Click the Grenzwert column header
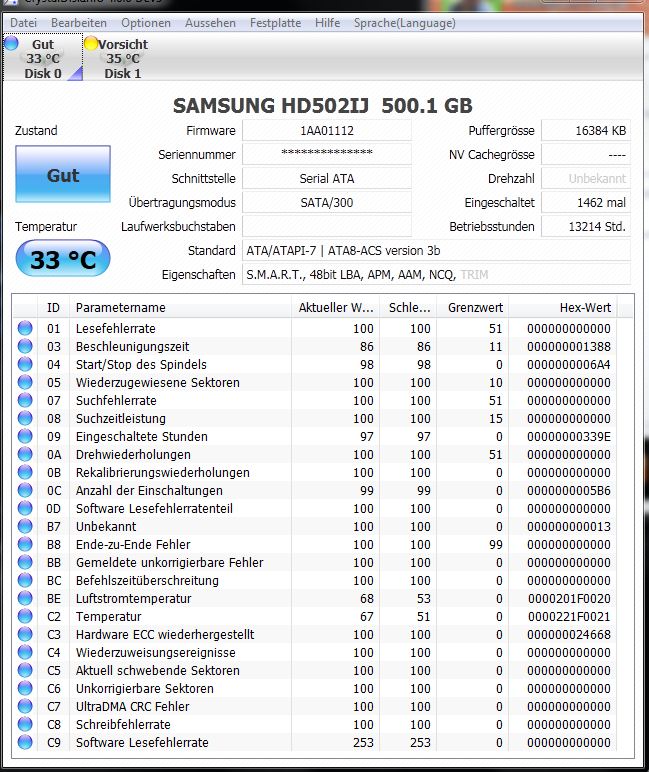Viewport: 649px width, 772px height. (472, 308)
